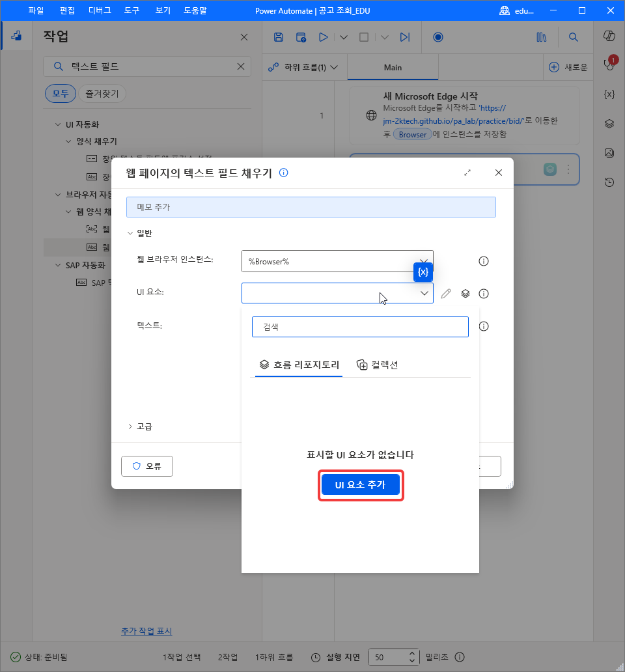This screenshot has height=672, width=625.
Task: Click the Recorder circle icon
Action: click(437, 37)
